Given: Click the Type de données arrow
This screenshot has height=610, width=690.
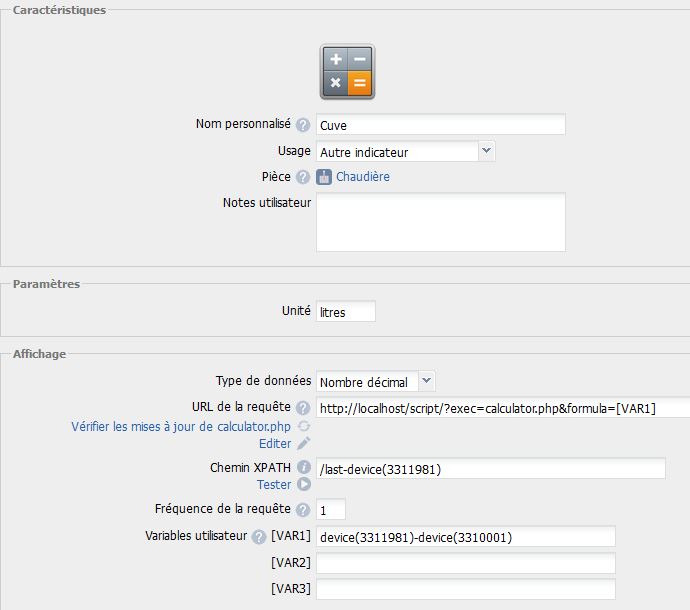Looking at the screenshot, I should coord(426,381).
